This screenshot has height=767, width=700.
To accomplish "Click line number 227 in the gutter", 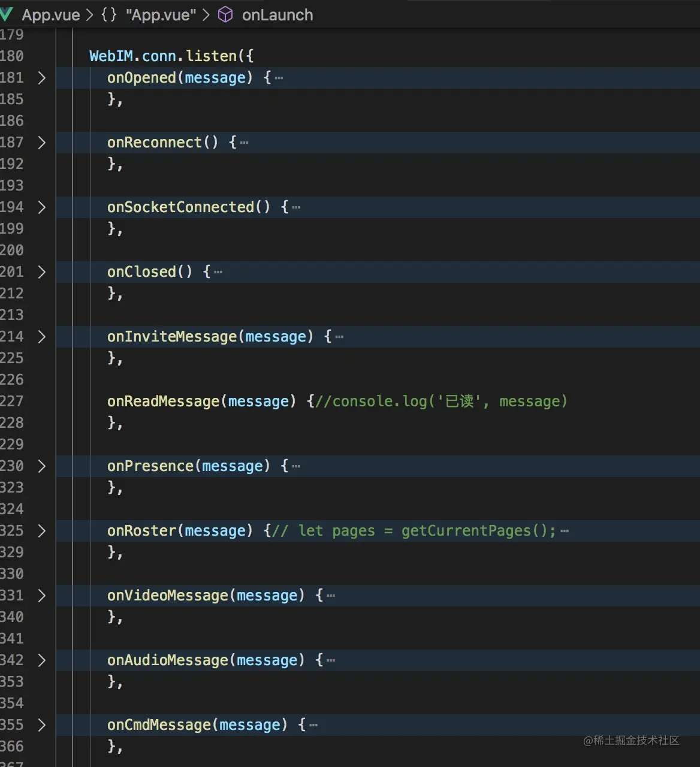I will coord(12,401).
